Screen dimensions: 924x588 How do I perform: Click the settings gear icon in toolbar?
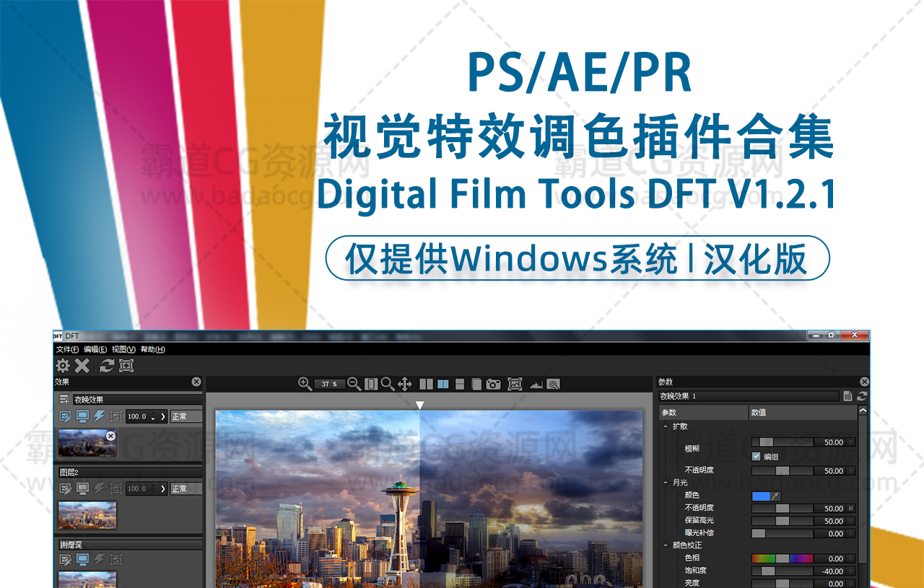tap(63, 366)
